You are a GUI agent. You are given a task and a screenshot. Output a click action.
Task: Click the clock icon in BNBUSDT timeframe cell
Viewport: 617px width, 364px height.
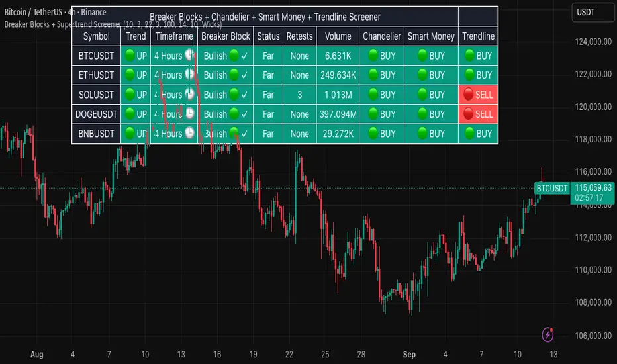189,133
